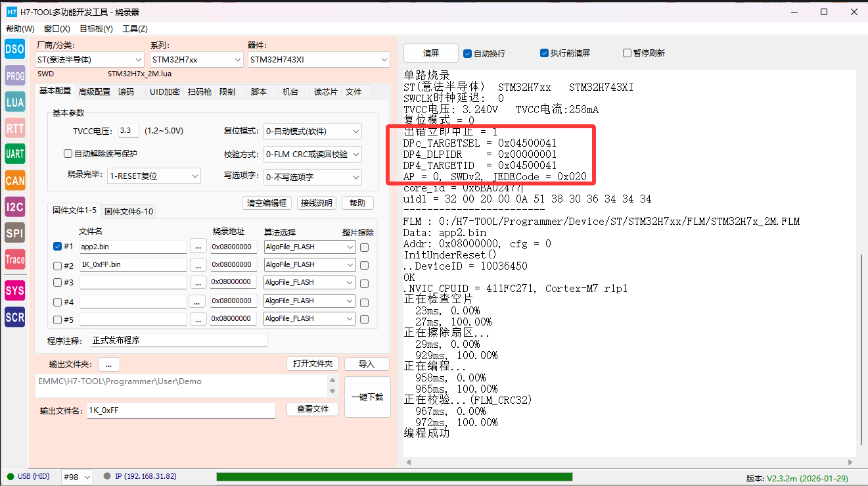Open the DSO oscilloscope panel
Viewport: 868px width, 486px height.
tap(14, 49)
